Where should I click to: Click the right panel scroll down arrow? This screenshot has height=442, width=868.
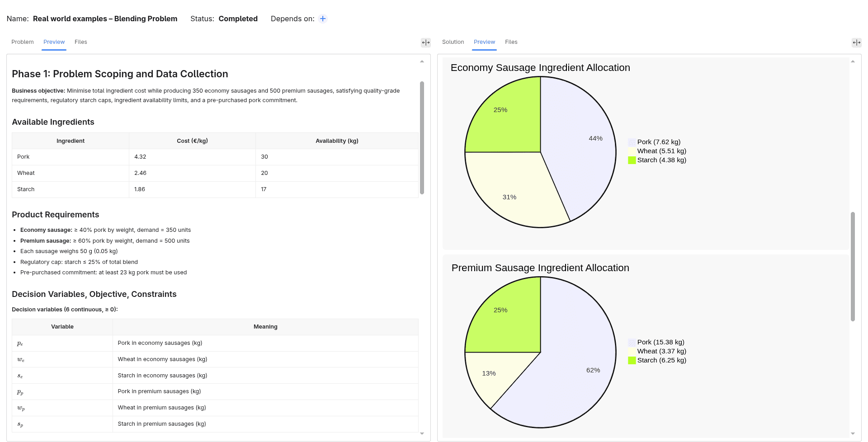point(853,433)
